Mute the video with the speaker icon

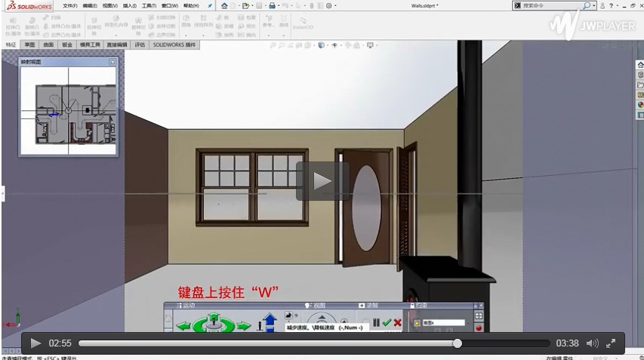593,343
